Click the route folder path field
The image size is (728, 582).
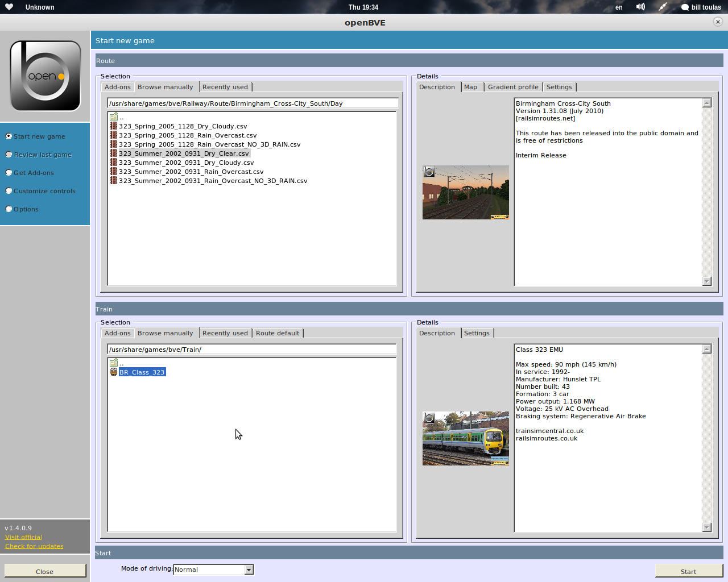point(253,103)
